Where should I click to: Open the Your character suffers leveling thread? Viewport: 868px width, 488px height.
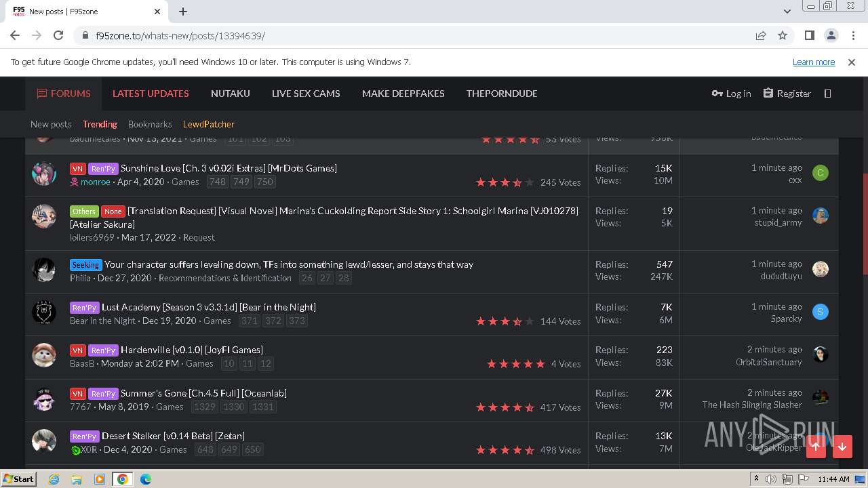point(289,264)
